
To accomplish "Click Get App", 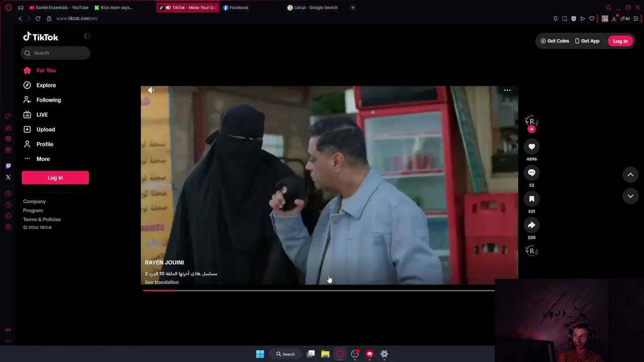I will (x=587, y=41).
